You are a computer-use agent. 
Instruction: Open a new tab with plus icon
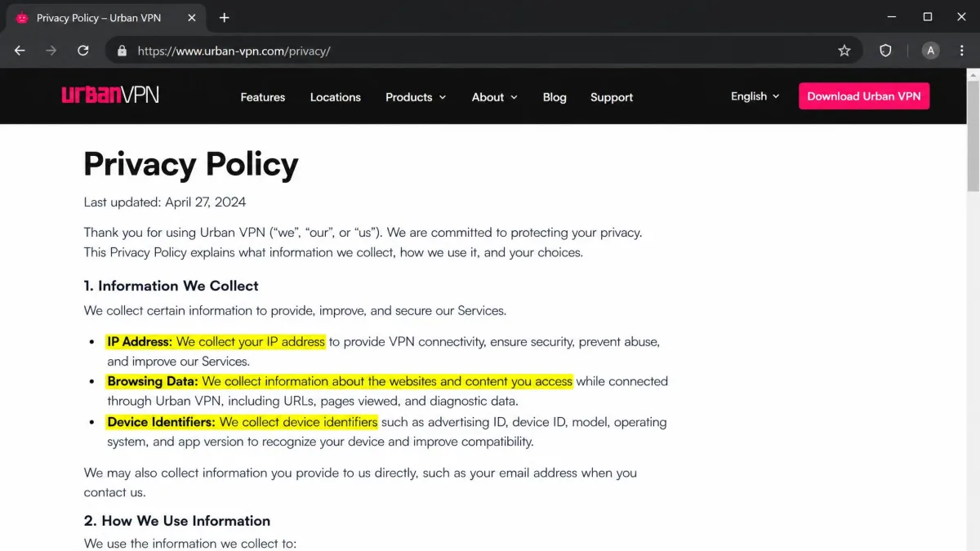225,18
